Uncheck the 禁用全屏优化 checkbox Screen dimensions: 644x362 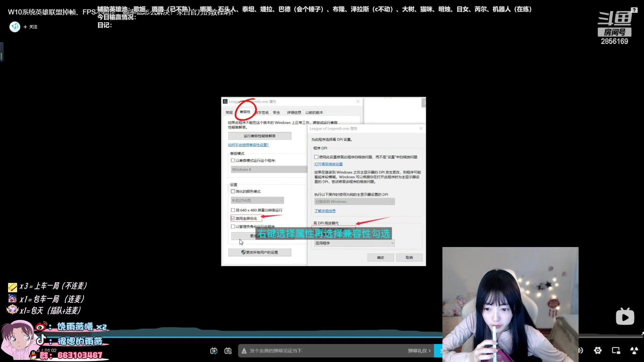tap(233, 218)
